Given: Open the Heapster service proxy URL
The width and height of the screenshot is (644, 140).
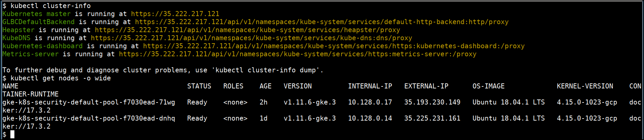Looking at the screenshot, I should [247, 30].
